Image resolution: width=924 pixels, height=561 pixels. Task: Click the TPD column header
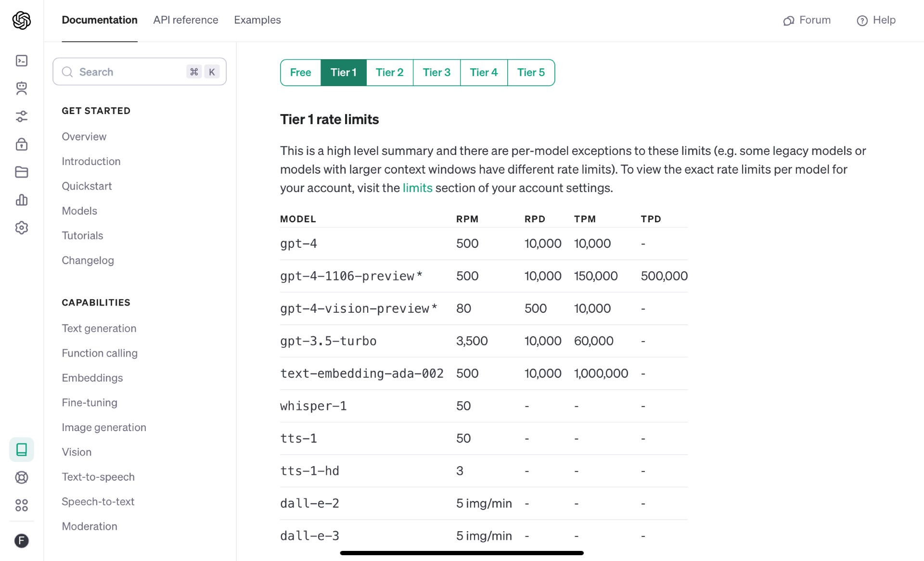(651, 219)
